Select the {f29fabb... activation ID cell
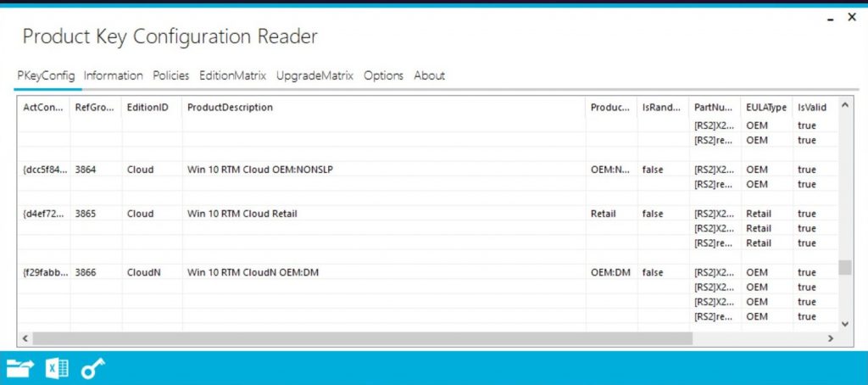This screenshot has width=868, height=385. point(44,272)
